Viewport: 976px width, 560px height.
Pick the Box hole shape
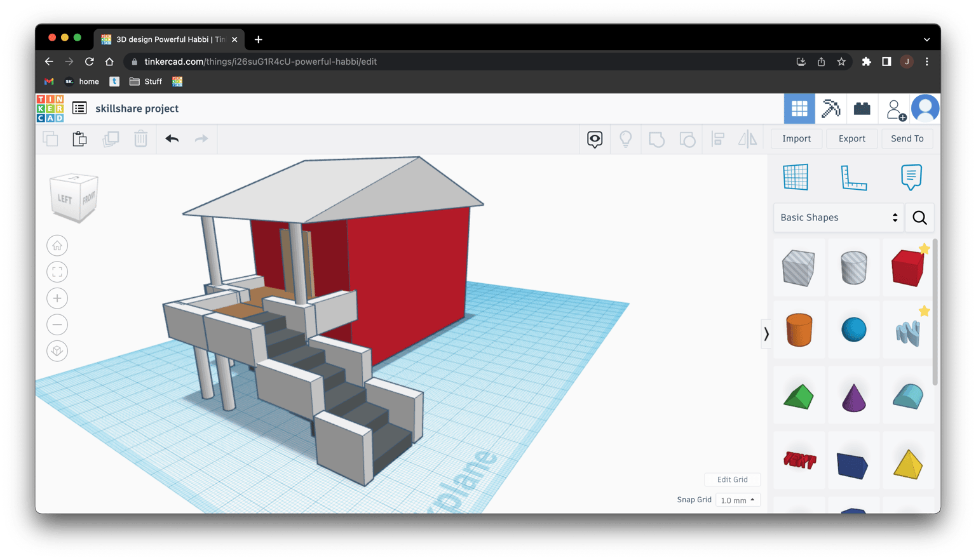coord(799,268)
